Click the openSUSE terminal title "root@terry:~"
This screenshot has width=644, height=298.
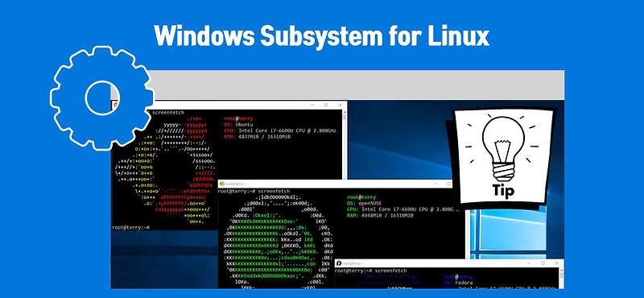click(237, 184)
